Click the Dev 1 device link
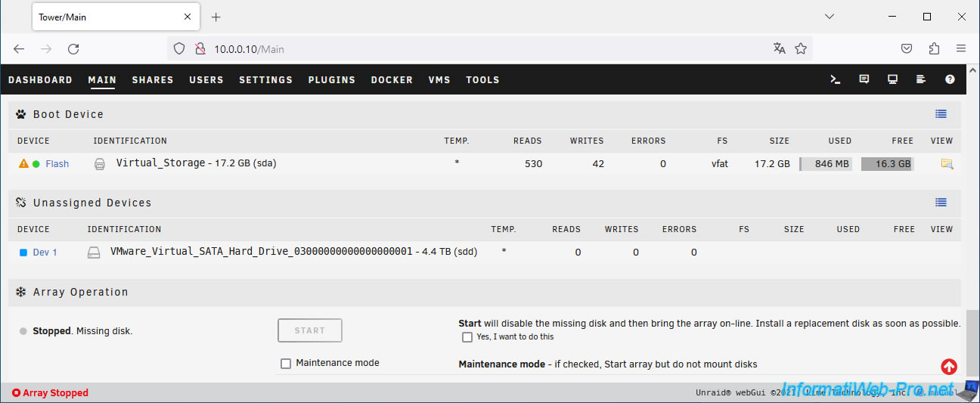980x403 pixels. point(45,253)
